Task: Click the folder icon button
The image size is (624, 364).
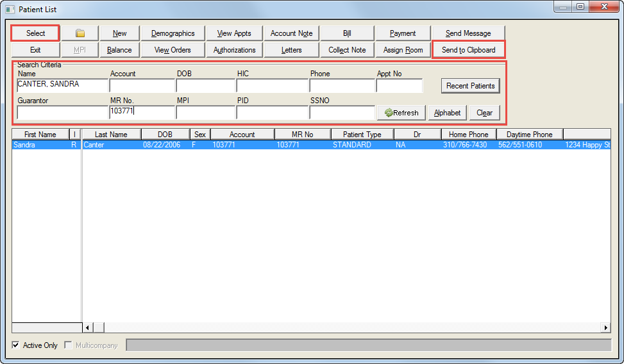Action: click(80, 33)
